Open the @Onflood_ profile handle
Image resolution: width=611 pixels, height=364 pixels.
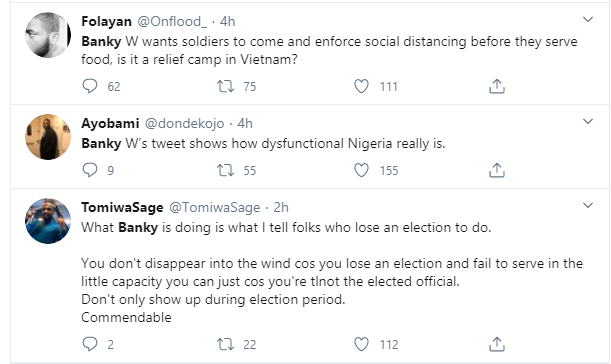[x=172, y=21]
